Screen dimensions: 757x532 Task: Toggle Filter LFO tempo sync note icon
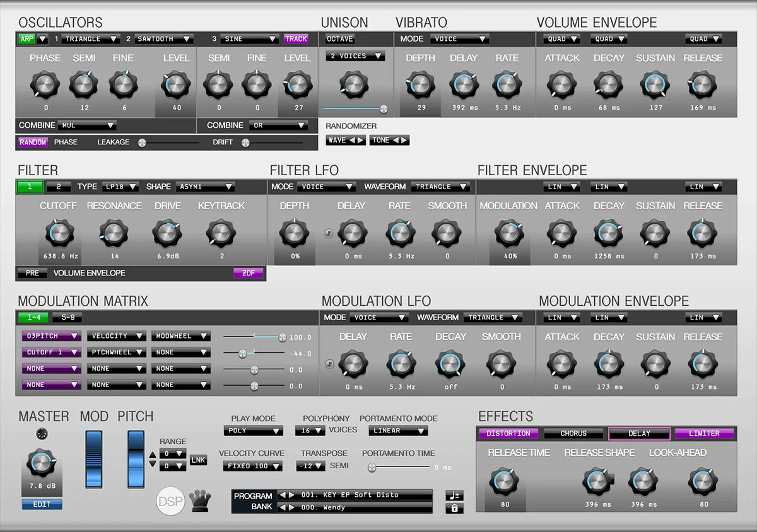point(329,233)
